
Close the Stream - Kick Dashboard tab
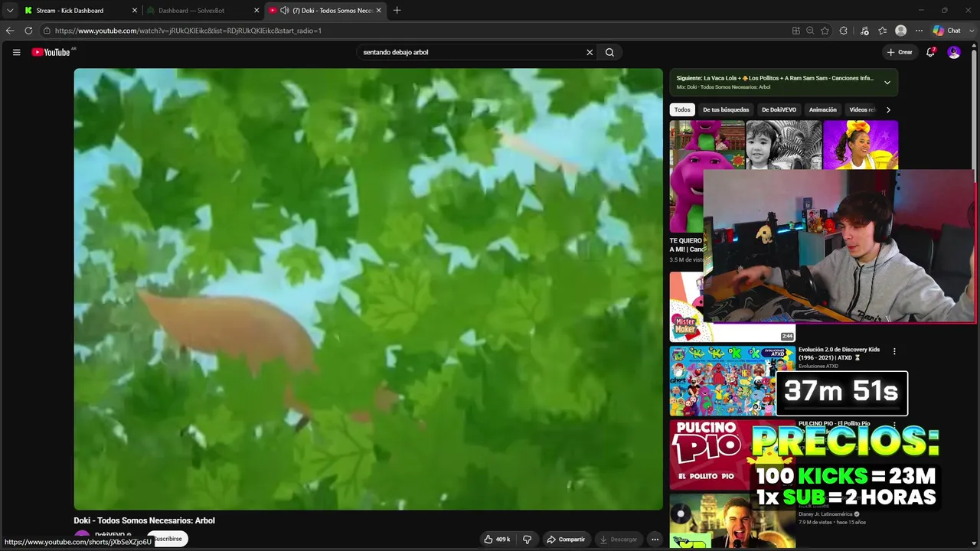point(135,10)
